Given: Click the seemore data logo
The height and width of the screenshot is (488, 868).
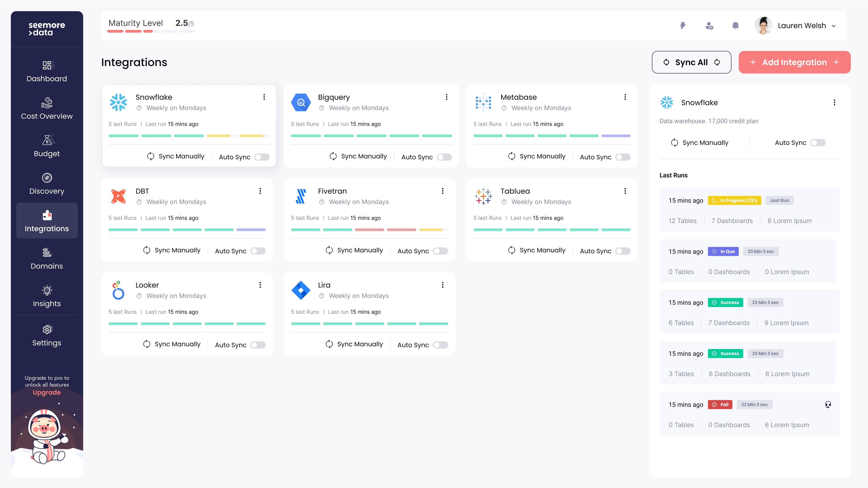Looking at the screenshot, I should coord(47,29).
